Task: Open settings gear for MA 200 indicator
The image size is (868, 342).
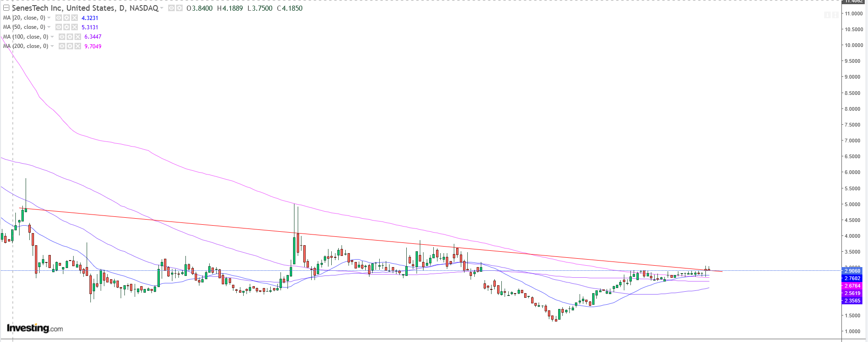Action: 70,46
